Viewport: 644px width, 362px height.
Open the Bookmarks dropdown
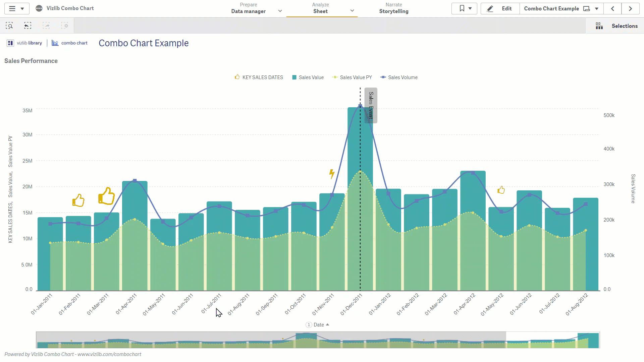464,8
